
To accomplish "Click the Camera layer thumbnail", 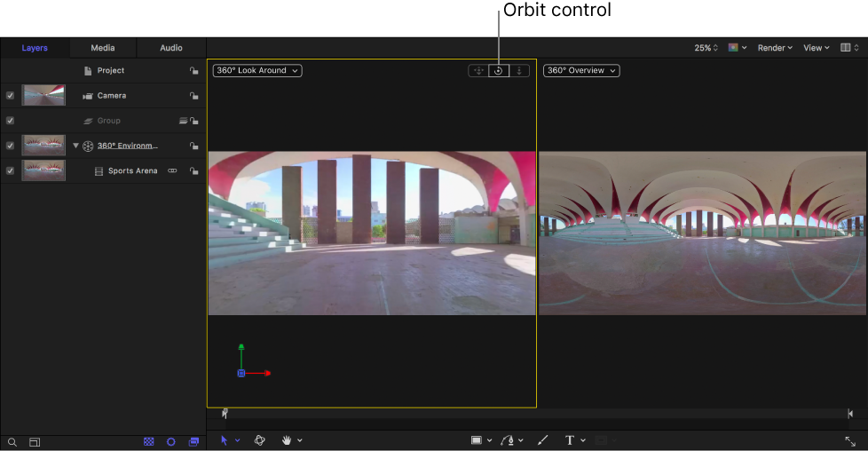I will [x=43, y=95].
